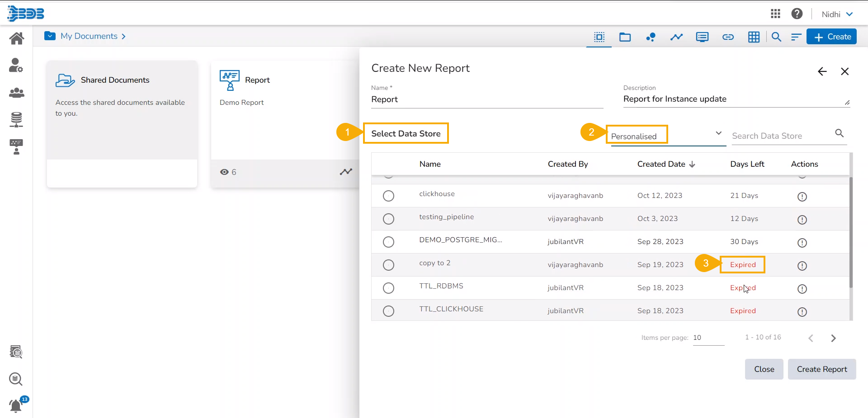
Task: Click the help question mark icon
Action: (797, 14)
